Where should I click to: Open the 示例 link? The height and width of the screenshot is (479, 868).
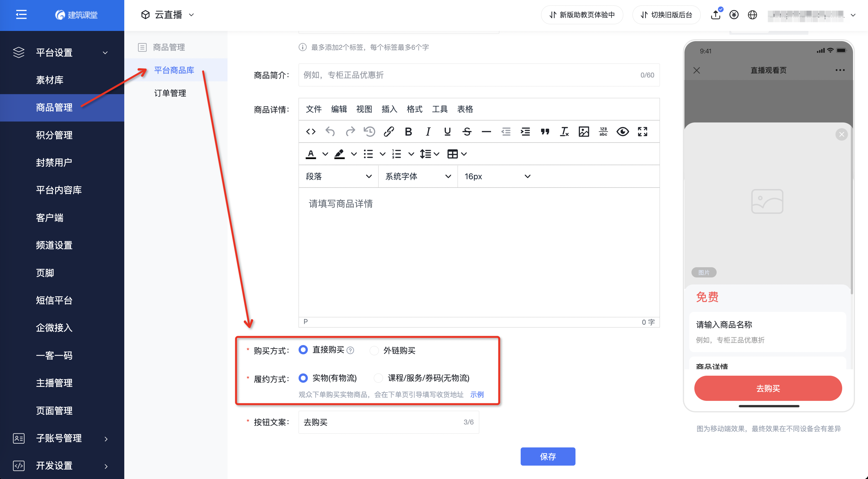[x=477, y=394]
